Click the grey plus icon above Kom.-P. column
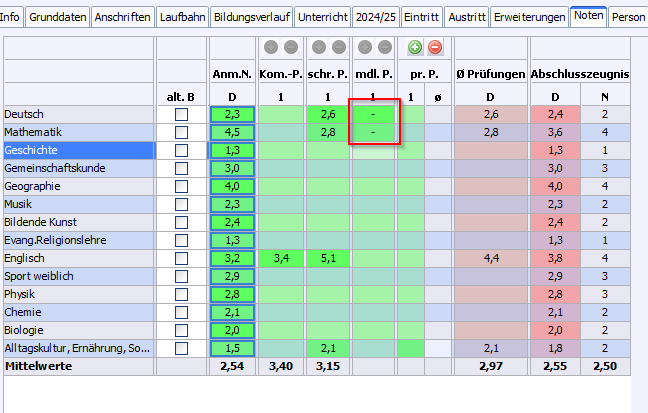The height and width of the screenshot is (413, 648). click(x=270, y=47)
